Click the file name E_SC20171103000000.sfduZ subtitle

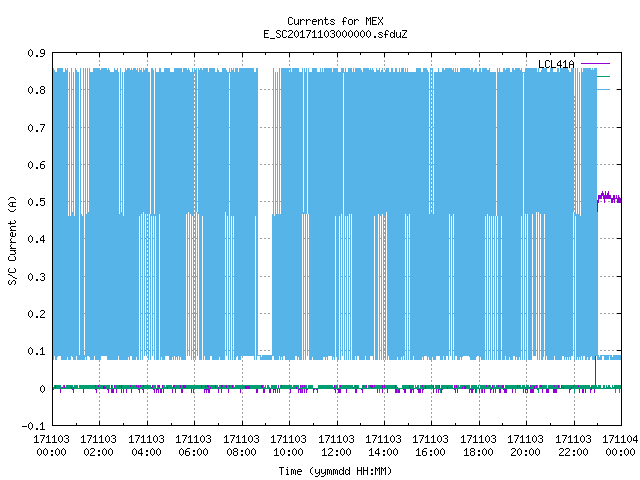335,34
